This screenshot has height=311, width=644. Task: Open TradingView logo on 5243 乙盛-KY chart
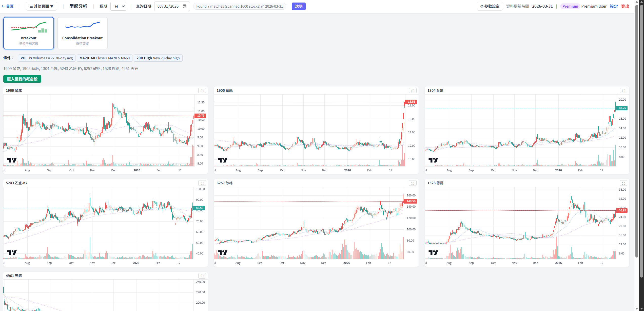[x=12, y=252]
